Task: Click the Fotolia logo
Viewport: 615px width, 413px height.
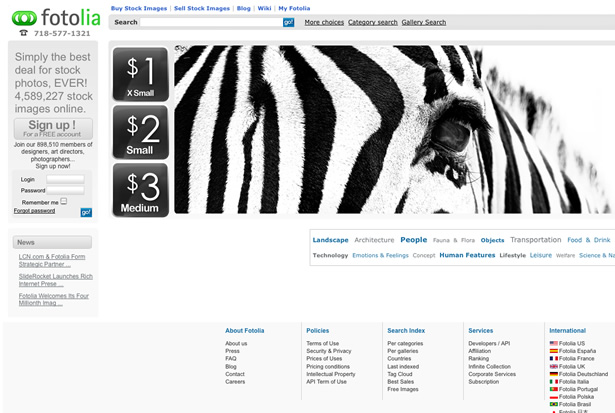Action: (x=56, y=18)
